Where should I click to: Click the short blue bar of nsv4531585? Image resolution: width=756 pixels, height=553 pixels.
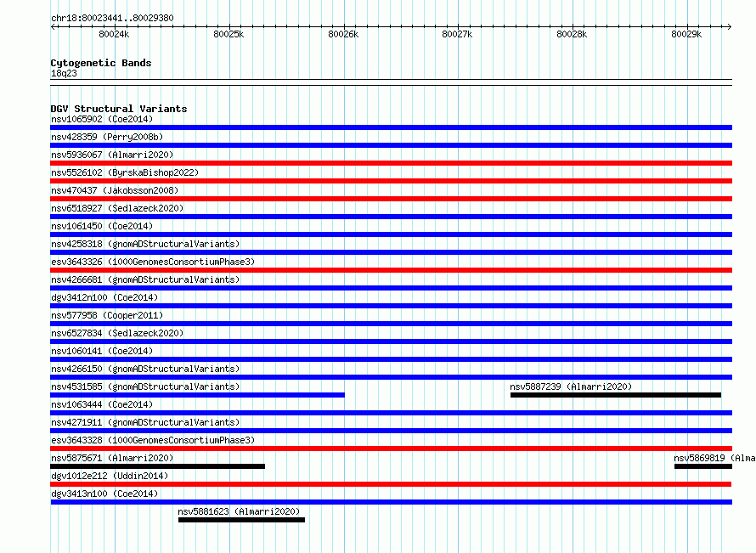(x=197, y=395)
